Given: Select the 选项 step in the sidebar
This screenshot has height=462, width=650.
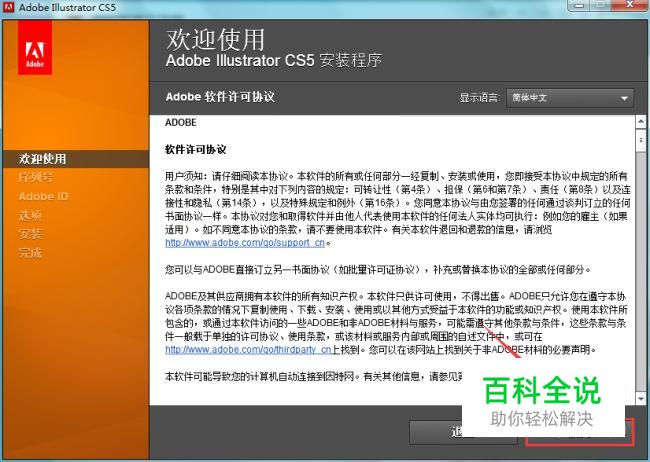Looking at the screenshot, I should tap(30, 215).
